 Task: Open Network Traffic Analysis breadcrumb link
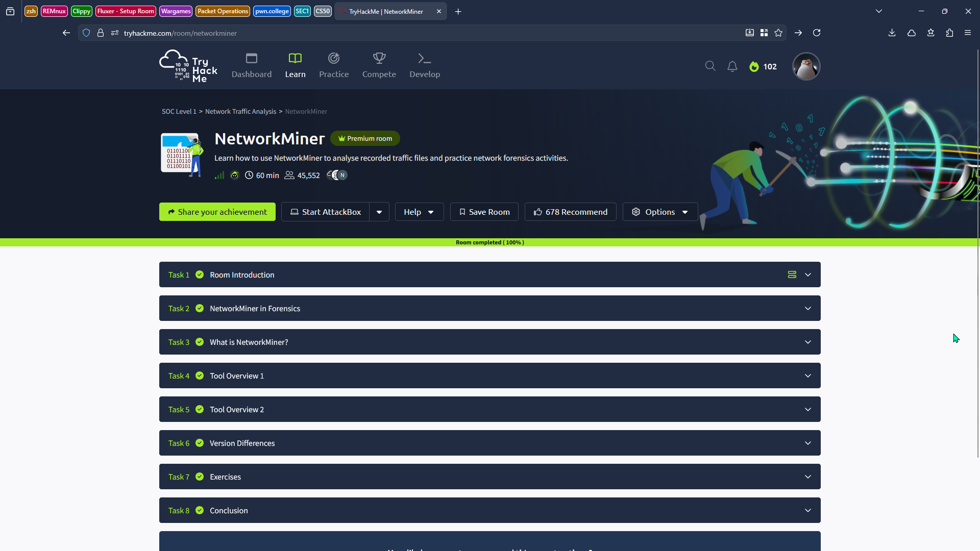240,111
